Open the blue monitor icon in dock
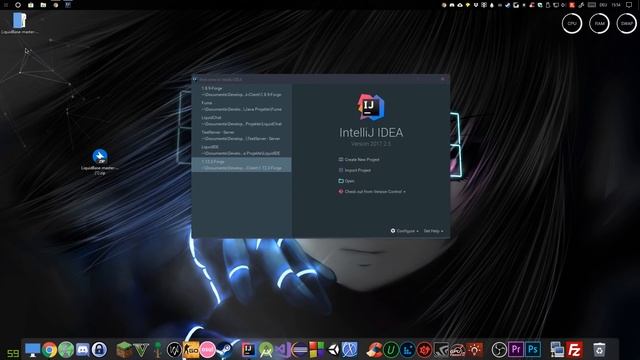This screenshot has height=360, width=640. click(x=32, y=350)
